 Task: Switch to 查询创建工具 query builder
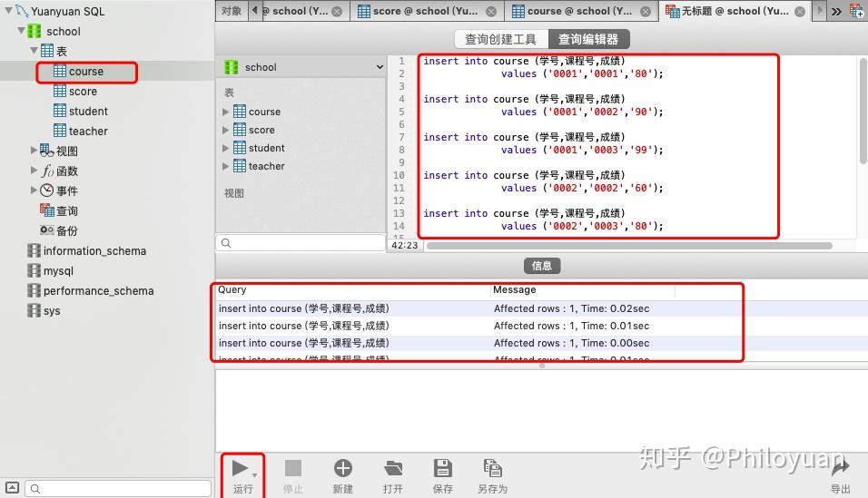pos(501,39)
